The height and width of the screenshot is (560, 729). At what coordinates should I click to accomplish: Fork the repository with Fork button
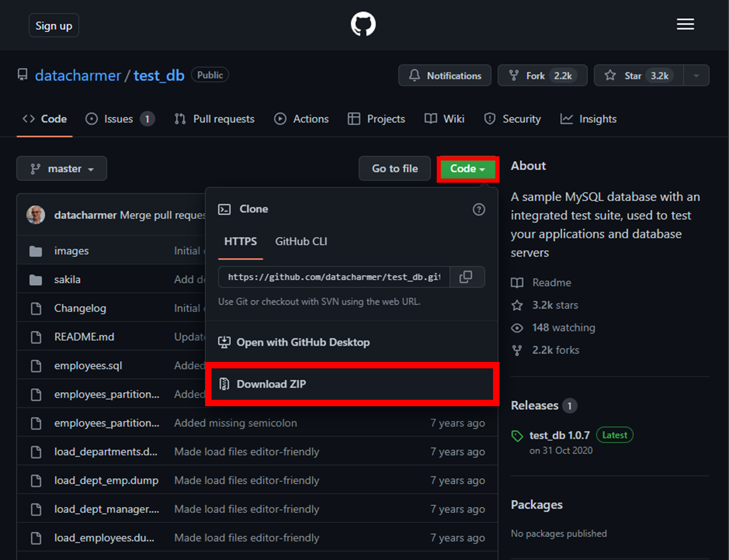[x=542, y=76]
